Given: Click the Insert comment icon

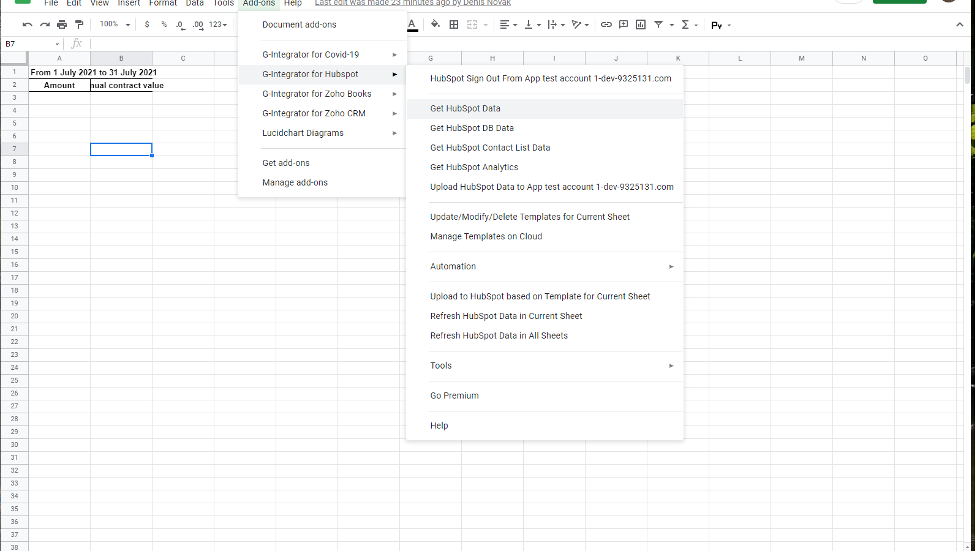Looking at the screenshot, I should (x=624, y=24).
